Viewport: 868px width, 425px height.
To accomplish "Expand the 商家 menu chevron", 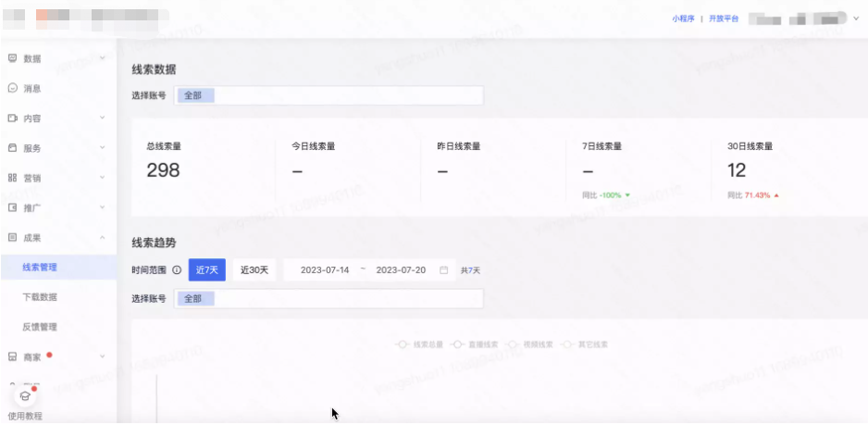I will click(103, 357).
